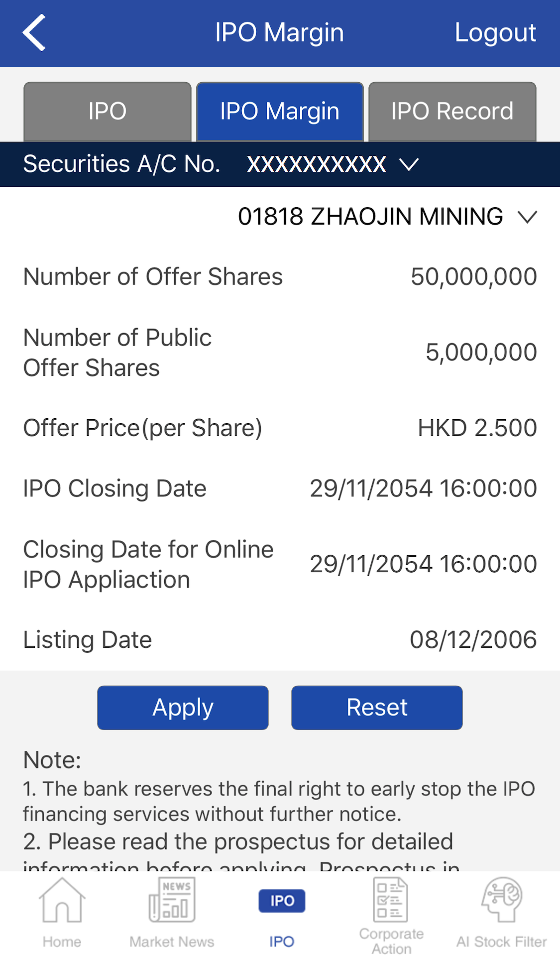Select the IPO Margin tab

280,112
